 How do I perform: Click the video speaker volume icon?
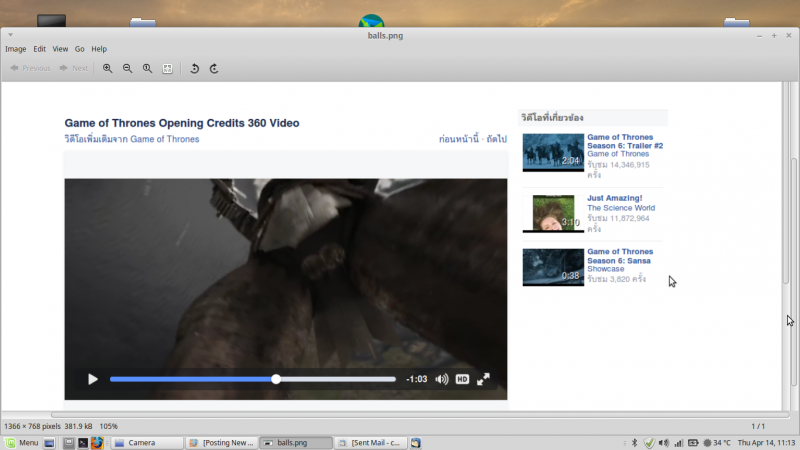pos(442,379)
